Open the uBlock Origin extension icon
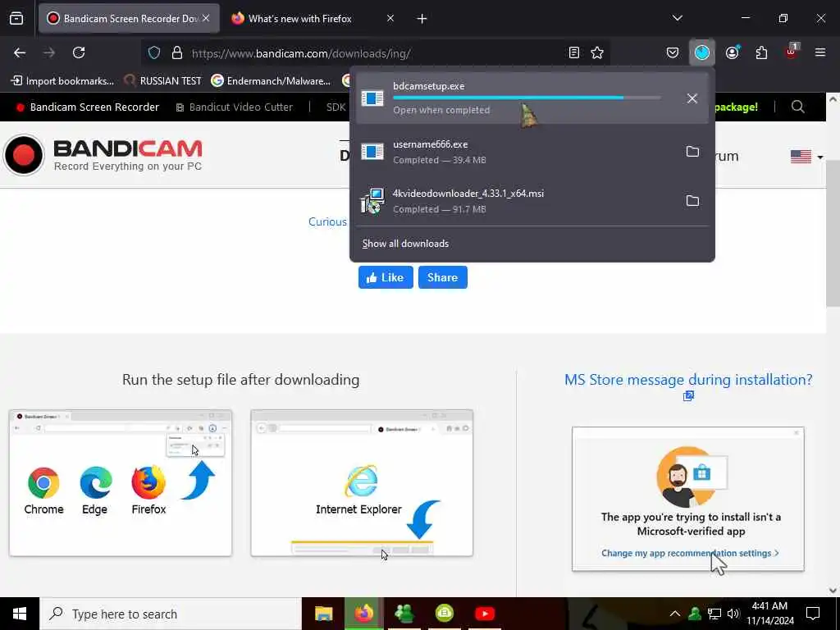Viewport: 840px width, 630px height. click(x=792, y=52)
